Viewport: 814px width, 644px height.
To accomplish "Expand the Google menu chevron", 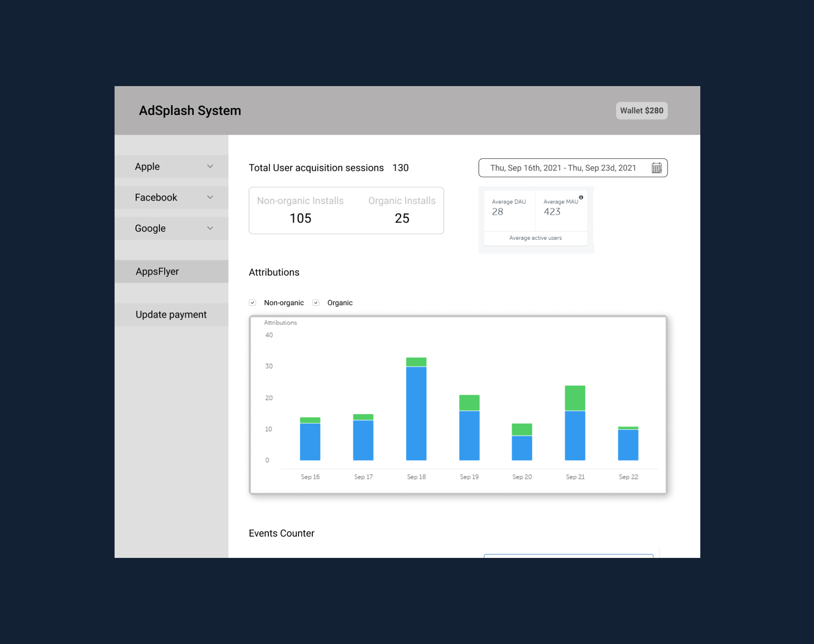I will (x=210, y=229).
